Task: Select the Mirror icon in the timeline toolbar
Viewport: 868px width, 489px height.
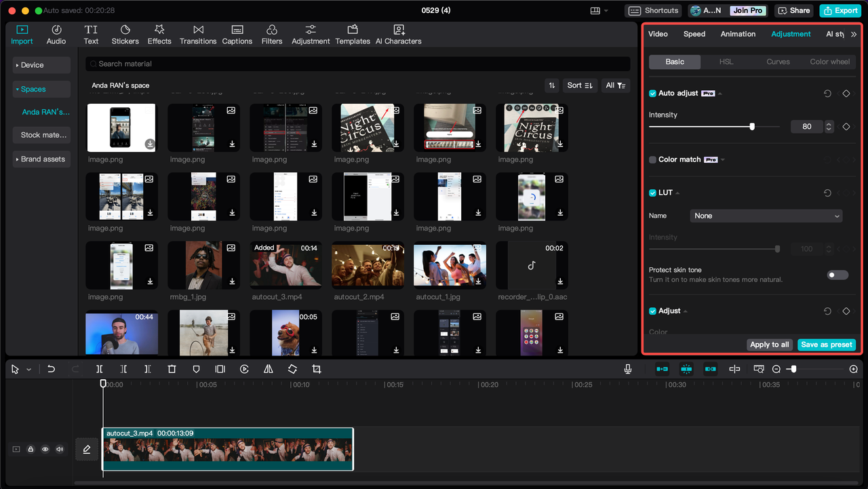Action: click(x=268, y=368)
